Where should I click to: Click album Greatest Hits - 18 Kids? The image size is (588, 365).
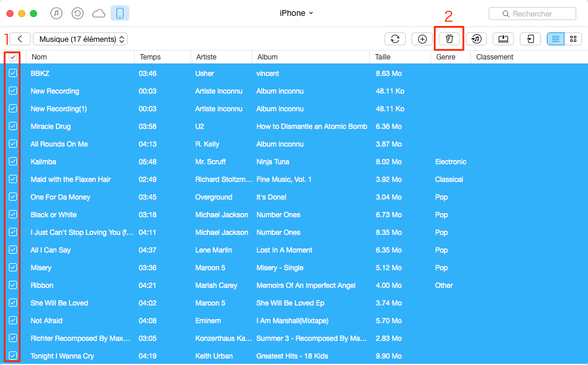pyautogui.click(x=292, y=356)
